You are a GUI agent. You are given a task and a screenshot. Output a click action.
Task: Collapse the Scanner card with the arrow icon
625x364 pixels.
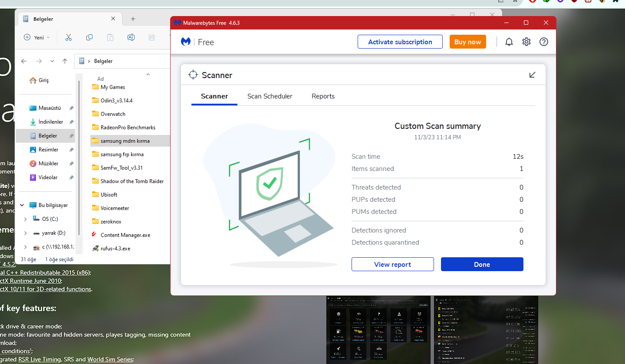point(533,75)
